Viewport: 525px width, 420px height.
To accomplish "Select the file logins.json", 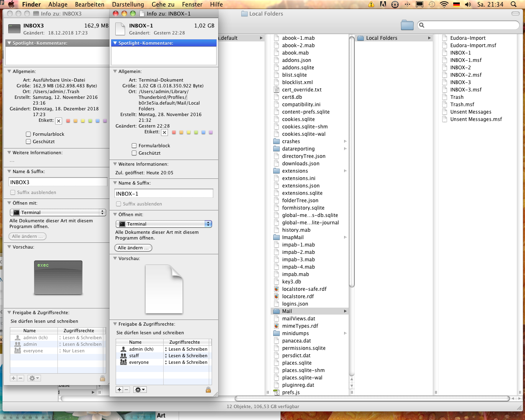I will coord(295,304).
